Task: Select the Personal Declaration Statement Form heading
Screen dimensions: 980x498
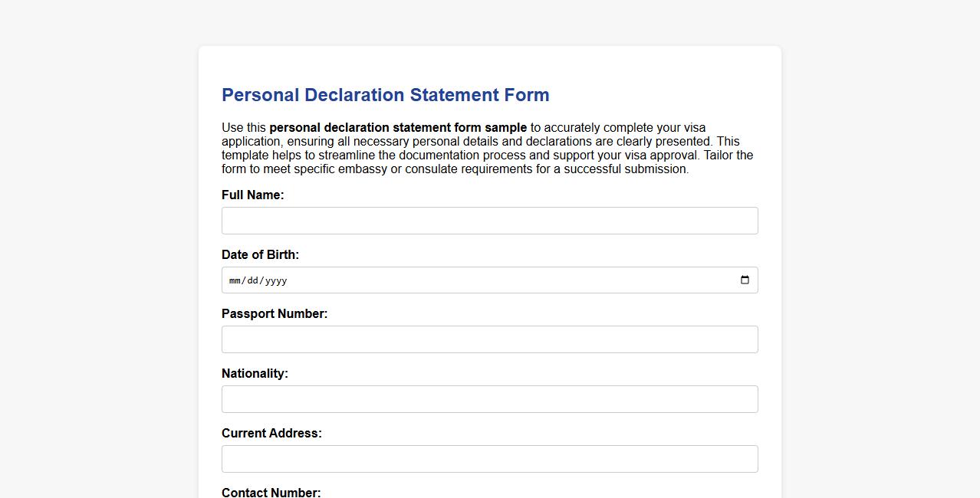Action: 385,94
